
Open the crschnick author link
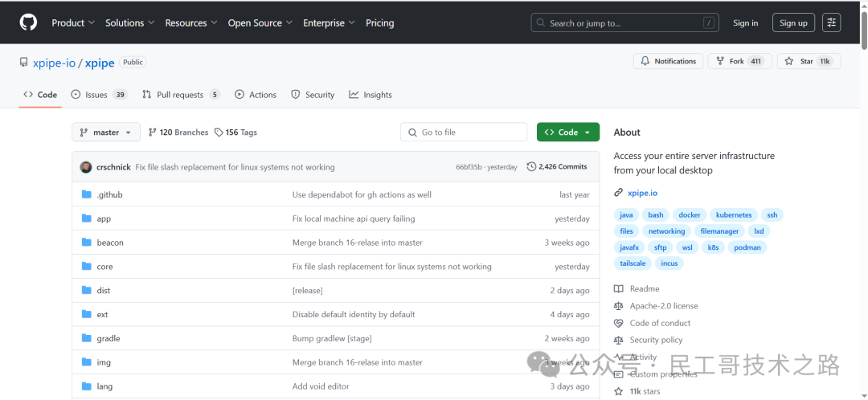point(113,167)
